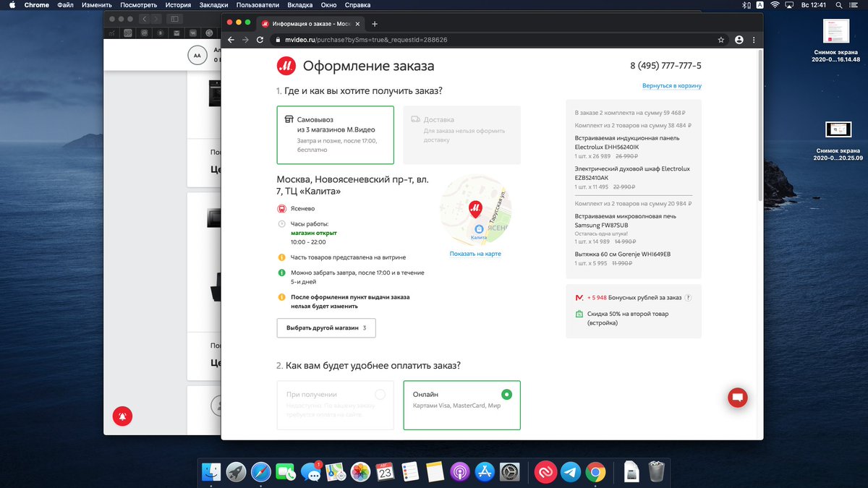Open Podcasts from the Dock
This screenshot has width=868, height=488.
point(459,472)
